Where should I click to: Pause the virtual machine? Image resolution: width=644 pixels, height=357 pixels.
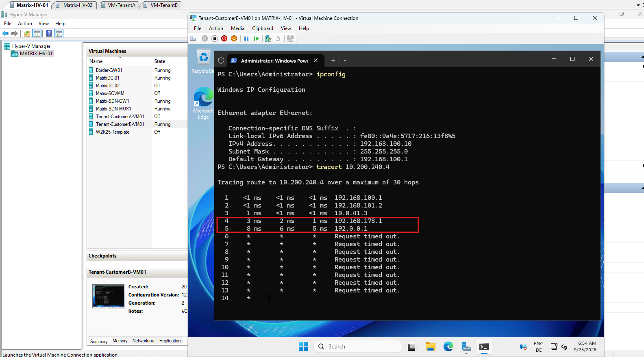[246, 39]
